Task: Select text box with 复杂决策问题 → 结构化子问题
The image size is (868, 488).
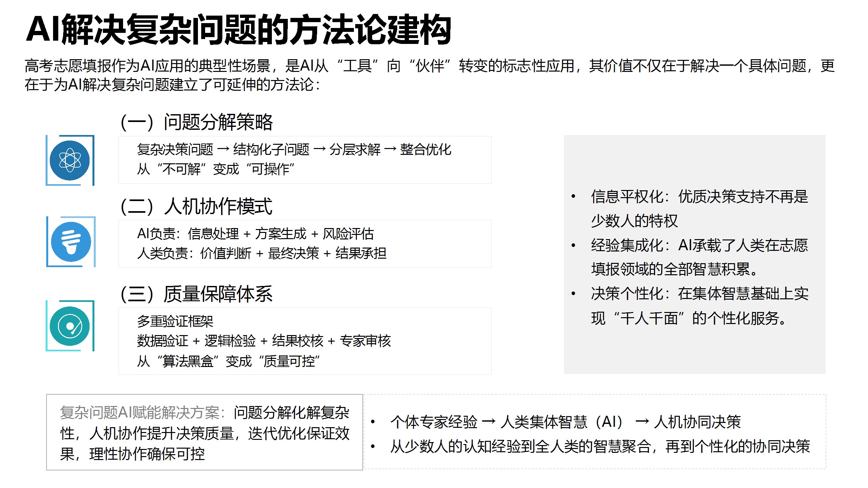Action: (294, 150)
